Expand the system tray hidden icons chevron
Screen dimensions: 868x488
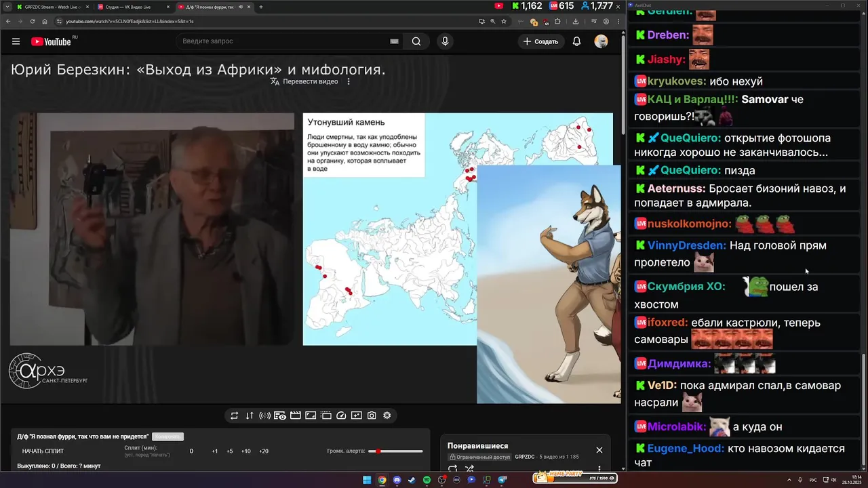tap(789, 480)
